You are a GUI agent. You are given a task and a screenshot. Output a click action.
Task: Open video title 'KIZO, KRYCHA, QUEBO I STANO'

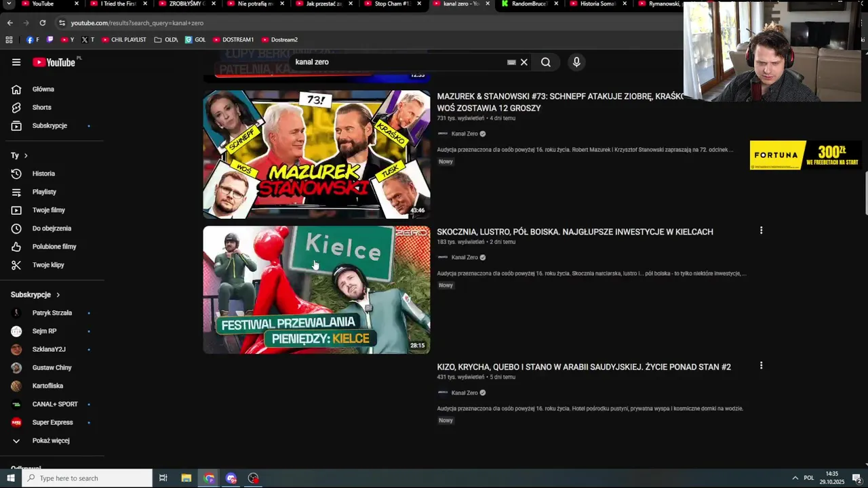[x=584, y=367]
